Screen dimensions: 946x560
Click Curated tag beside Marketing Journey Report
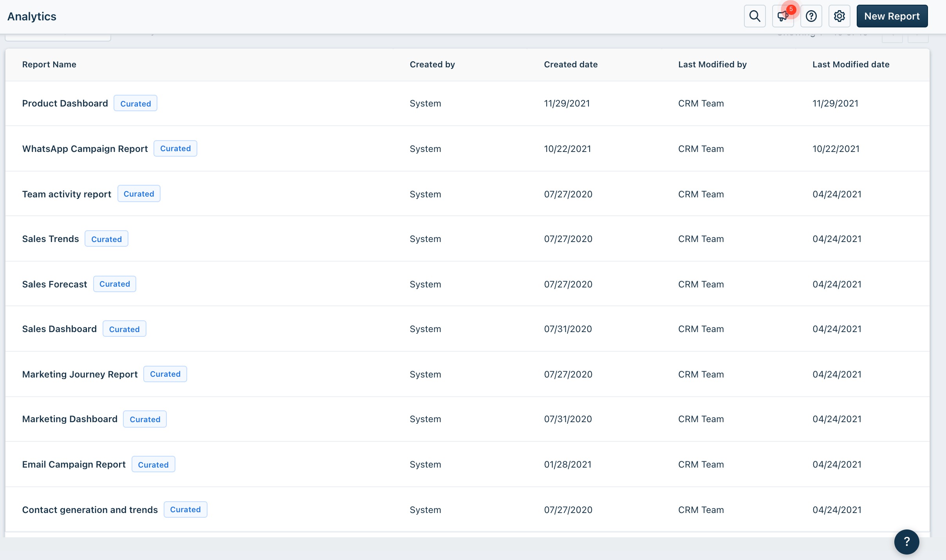(x=165, y=374)
